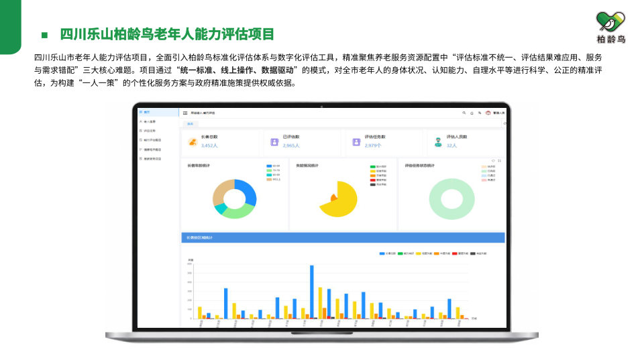Click the administrator name next to avatar
Viewport: 644px width, 362px height.
(x=498, y=113)
